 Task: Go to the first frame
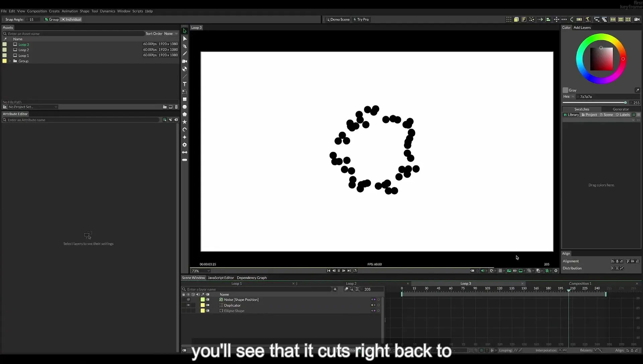[x=329, y=271]
